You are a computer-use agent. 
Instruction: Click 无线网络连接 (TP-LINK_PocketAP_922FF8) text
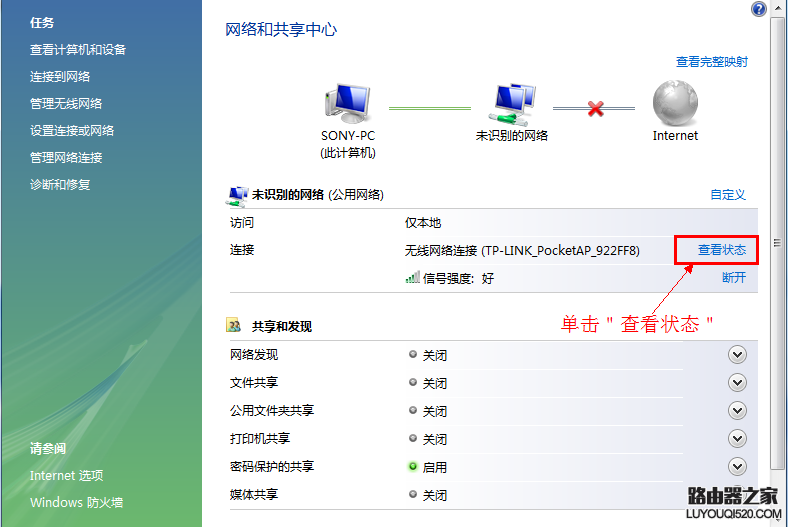pos(522,250)
